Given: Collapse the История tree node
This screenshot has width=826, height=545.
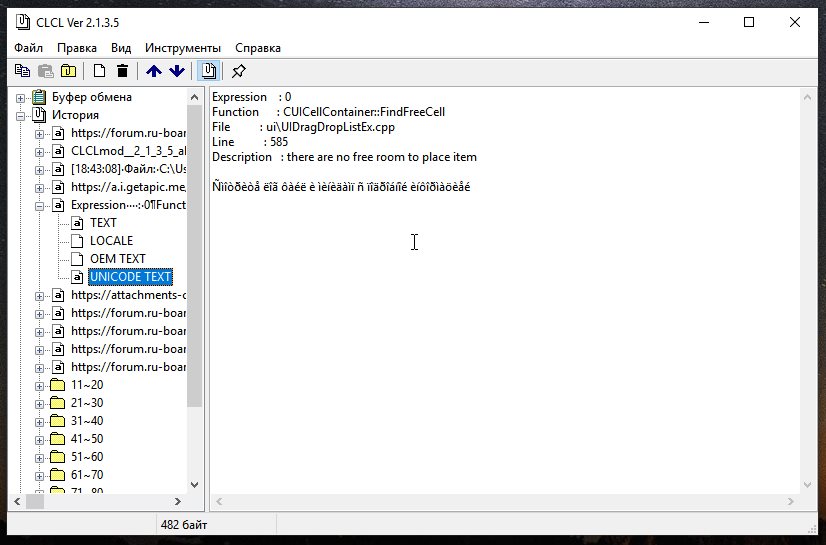Looking at the screenshot, I should point(21,116).
